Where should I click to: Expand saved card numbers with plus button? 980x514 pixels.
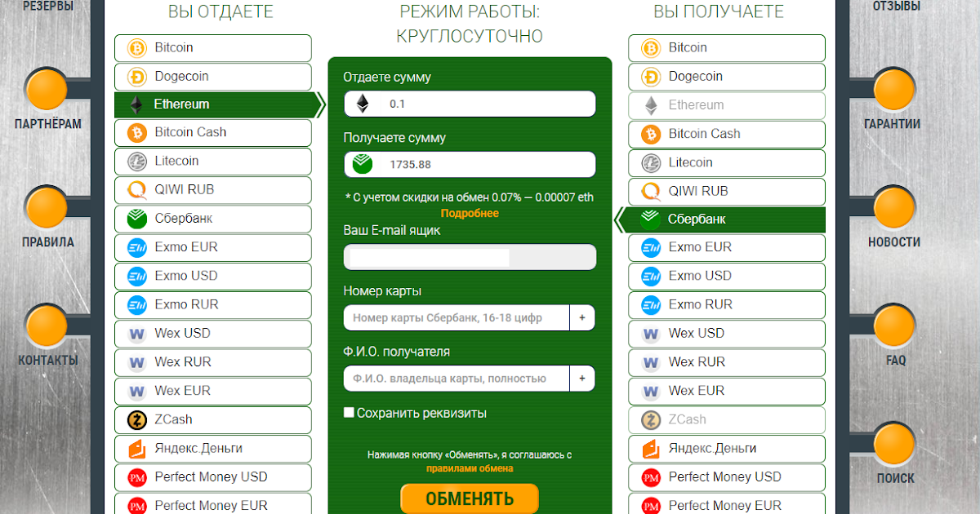[x=582, y=317]
